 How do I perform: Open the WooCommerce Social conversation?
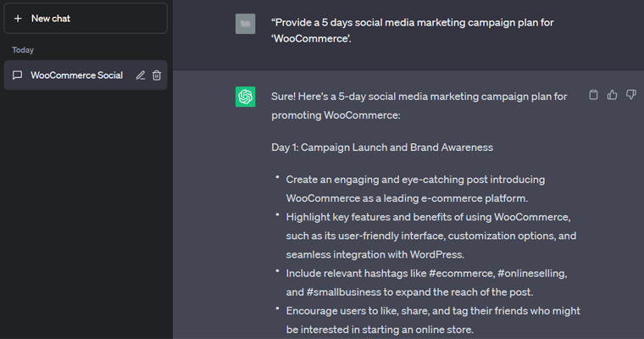click(86, 75)
